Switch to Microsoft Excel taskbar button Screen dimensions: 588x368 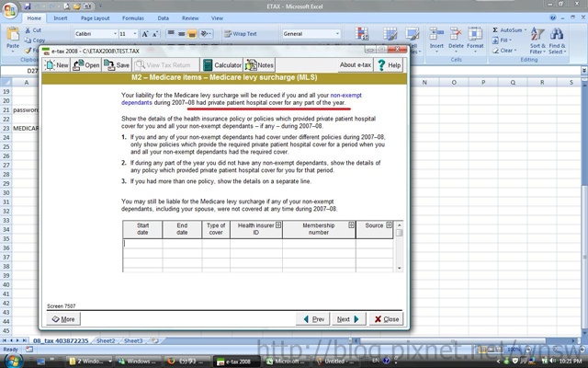[286, 362]
